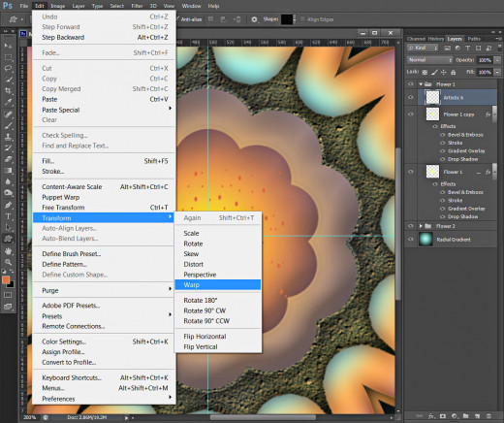Click Keyboard Shortcuts menu entry
This screenshot has width=504, height=423.
104,377
